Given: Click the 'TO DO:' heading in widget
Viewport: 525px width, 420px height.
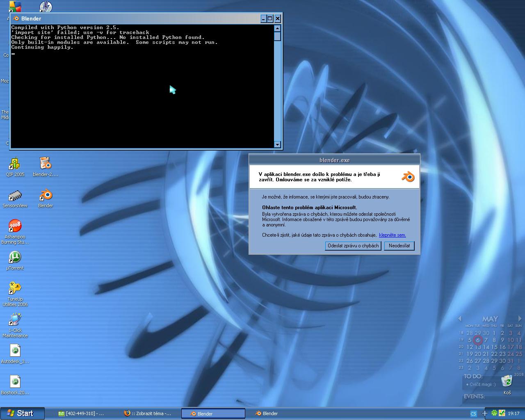Looking at the screenshot, I should (473, 376).
